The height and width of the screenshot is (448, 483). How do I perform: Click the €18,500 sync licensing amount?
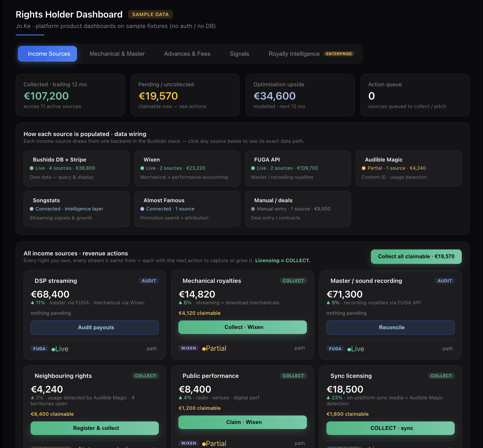click(345, 389)
